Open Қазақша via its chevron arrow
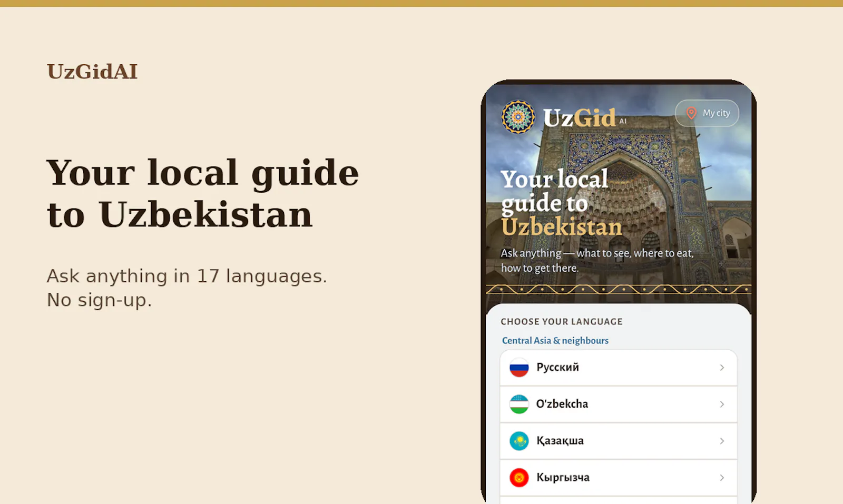The image size is (843, 504). tap(722, 441)
